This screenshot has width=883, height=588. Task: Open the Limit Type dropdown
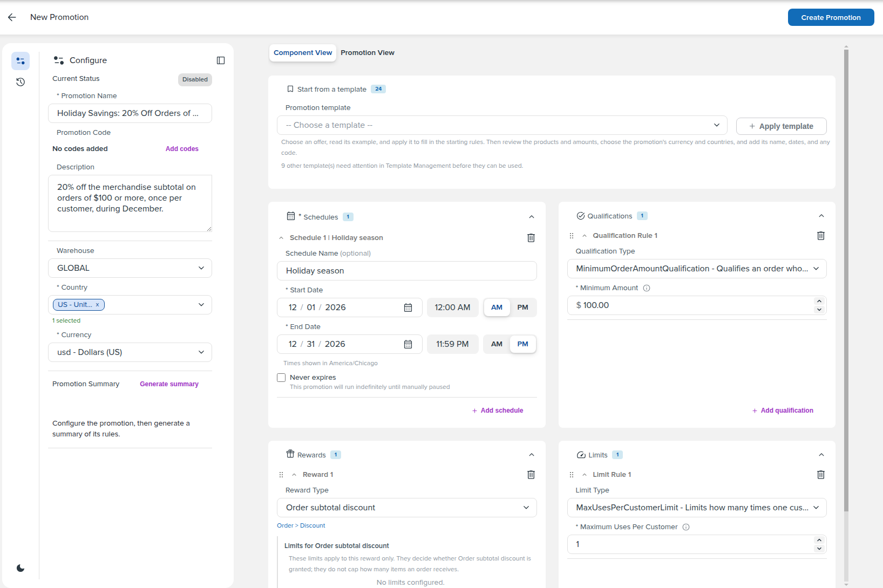click(697, 508)
